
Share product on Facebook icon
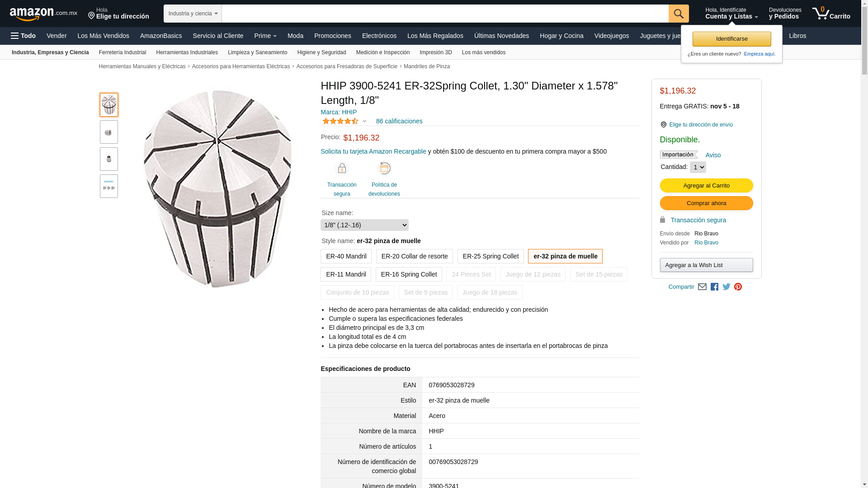click(x=714, y=287)
